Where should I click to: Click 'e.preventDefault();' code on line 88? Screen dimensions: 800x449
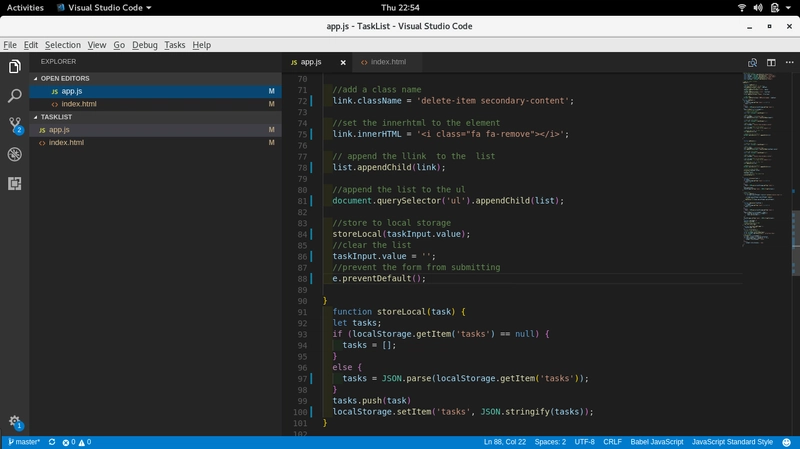coord(379,279)
